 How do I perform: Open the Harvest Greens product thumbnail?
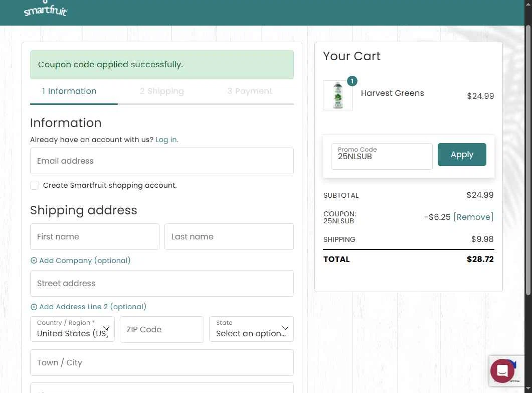click(x=338, y=95)
